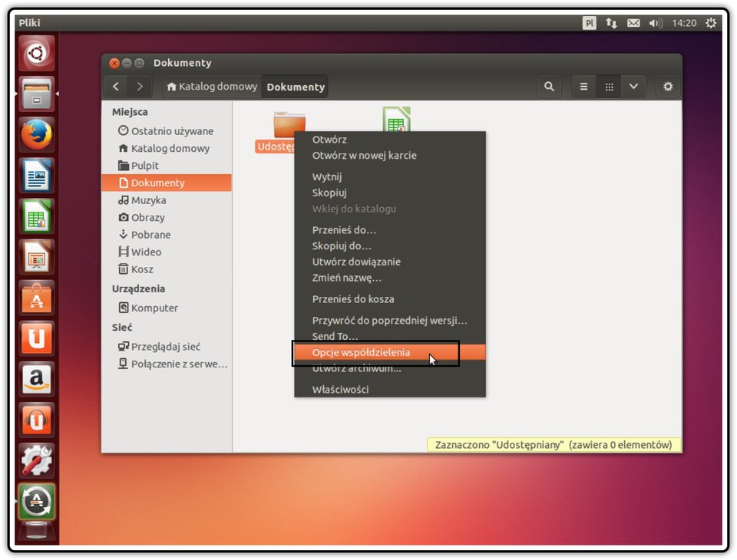Select Send To… in the context menu
Screen dimensions: 737x560
(390, 336)
